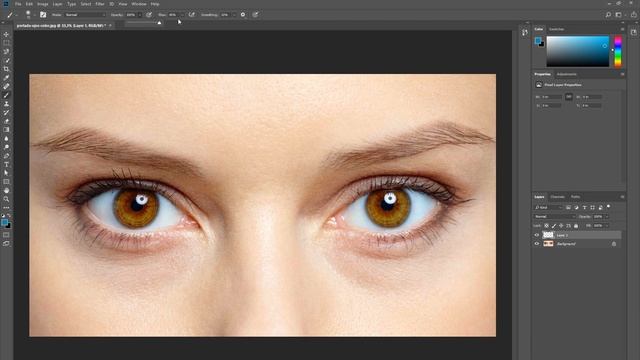
Task: Select the Pen tool
Action: (6, 156)
